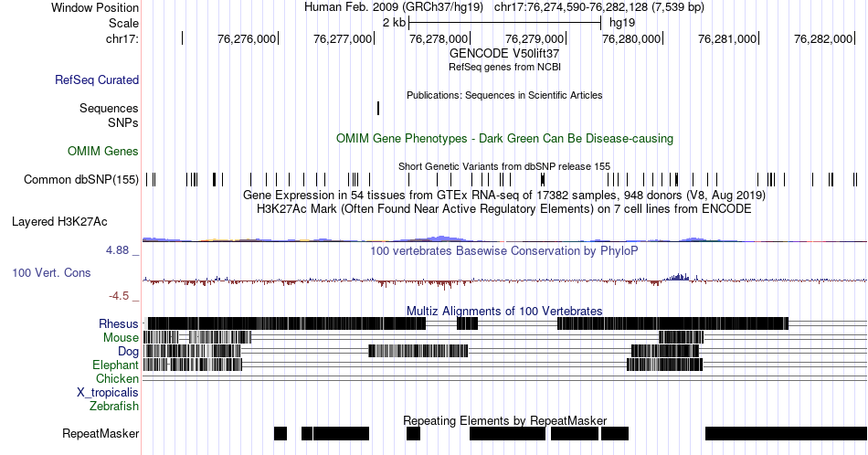Open the Layered H3K27Ac track label
Image resolution: width=868 pixels, height=455 pixels.
59,221
